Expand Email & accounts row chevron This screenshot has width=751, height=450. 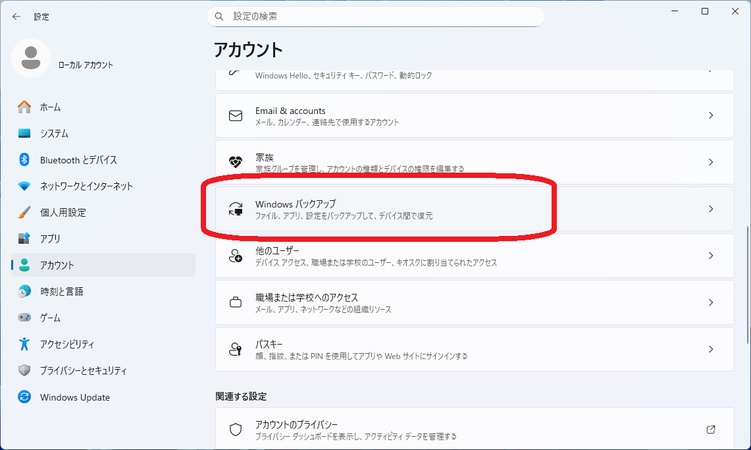711,115
